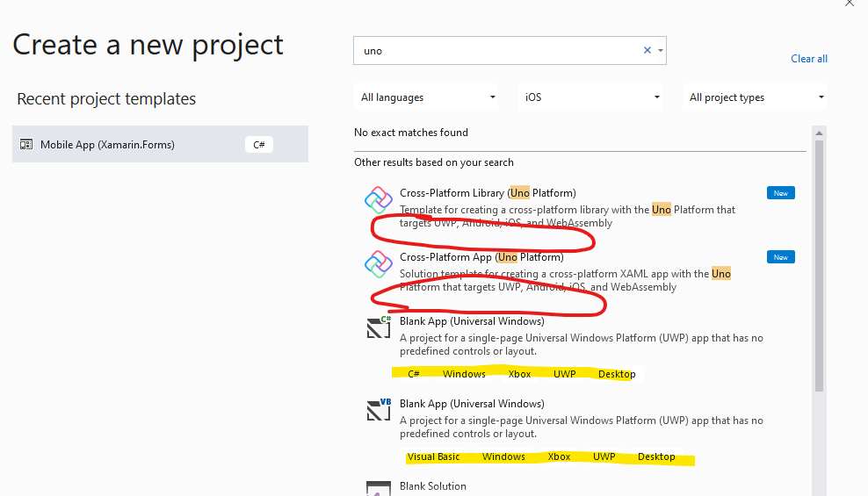Click the results list scrollbar thumb
The image size is (868, 496).
pos(819,265)
